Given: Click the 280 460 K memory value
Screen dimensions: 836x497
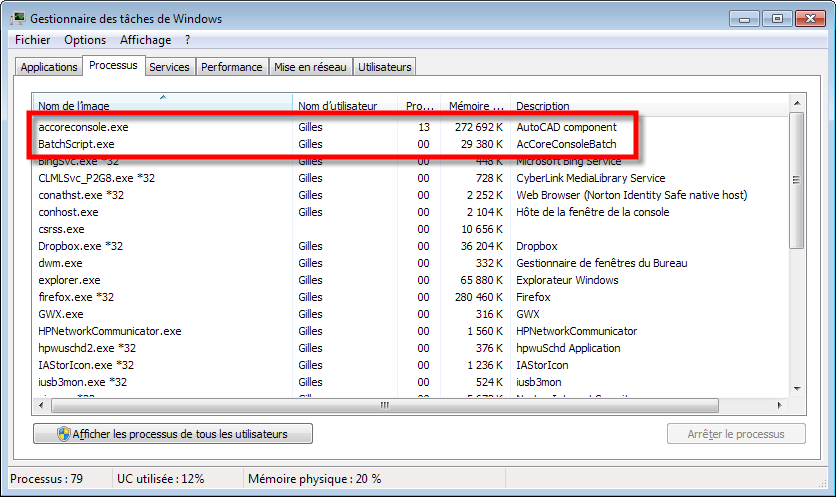Looking at the screenshot, I should [x=478, y=297].
